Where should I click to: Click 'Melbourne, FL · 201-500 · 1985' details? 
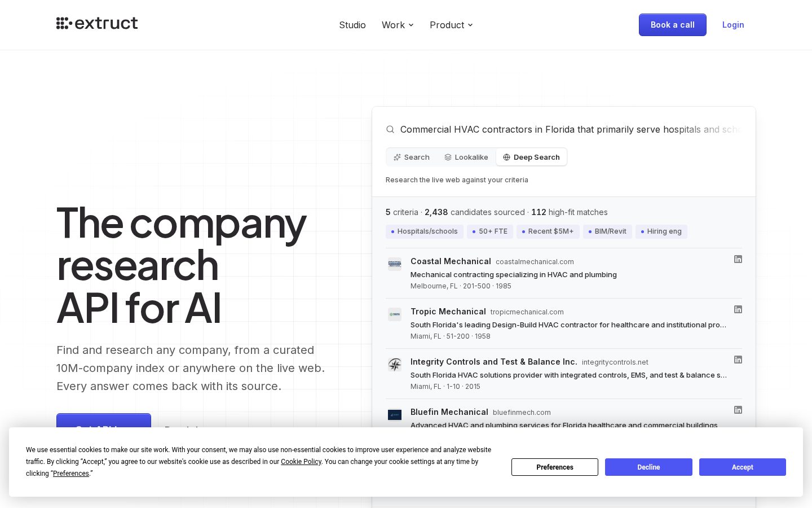[461, 286]
